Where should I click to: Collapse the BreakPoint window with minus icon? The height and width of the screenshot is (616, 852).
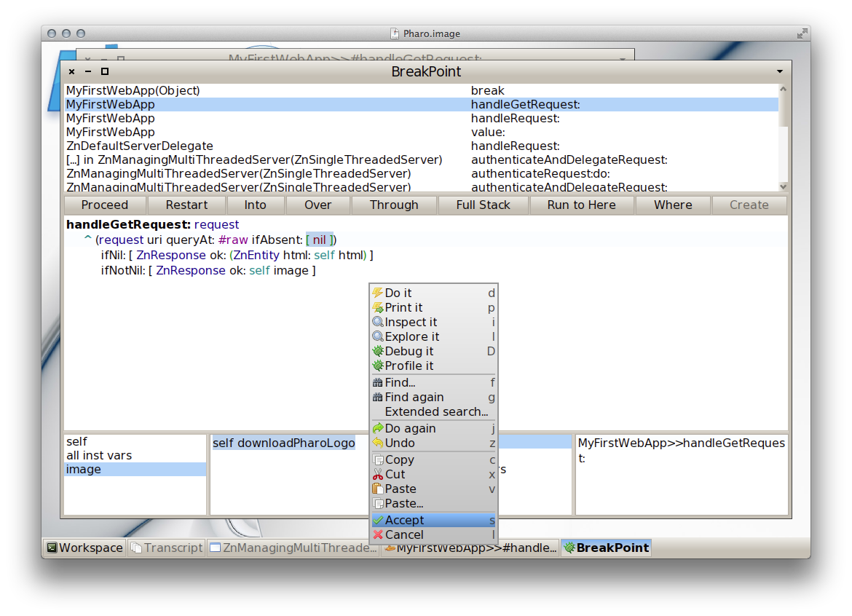[88, 71]
